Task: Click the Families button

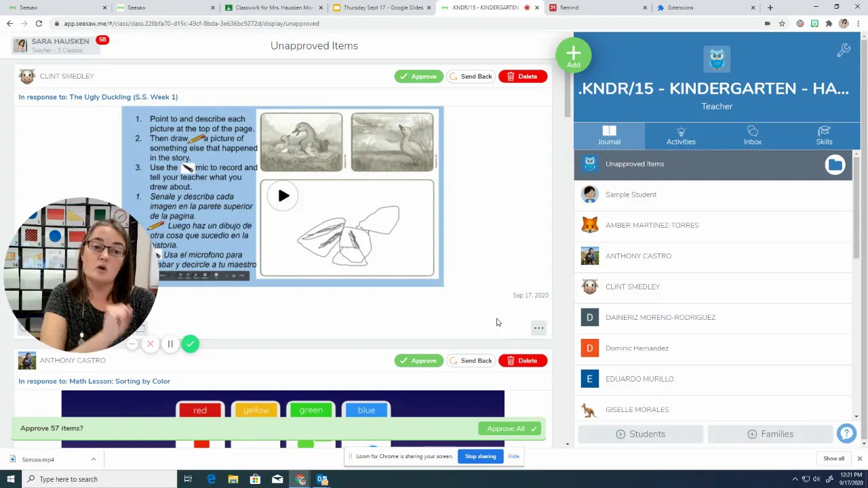Action: click(770, 434)
